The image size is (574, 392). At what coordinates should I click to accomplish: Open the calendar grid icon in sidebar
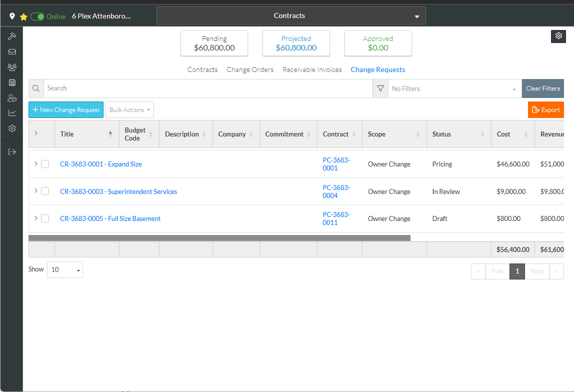12,82
